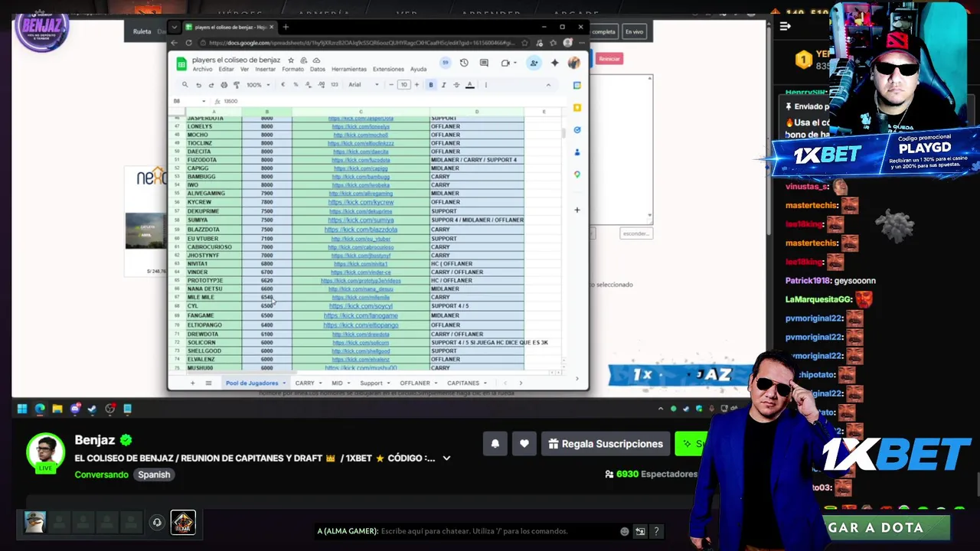Click Spanish language tag
The height and width of the screenshot is (551, 980).
154,474
